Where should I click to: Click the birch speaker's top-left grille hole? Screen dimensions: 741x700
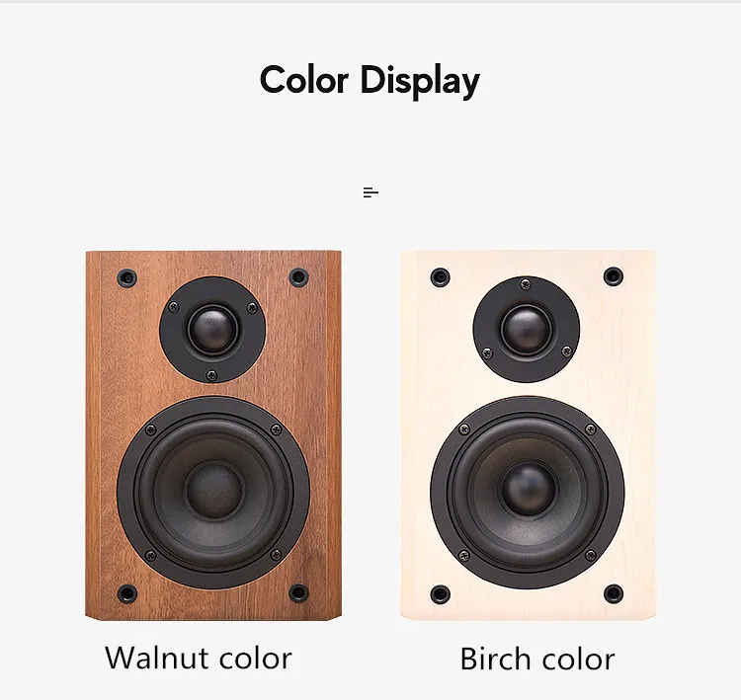click(441, 276)
